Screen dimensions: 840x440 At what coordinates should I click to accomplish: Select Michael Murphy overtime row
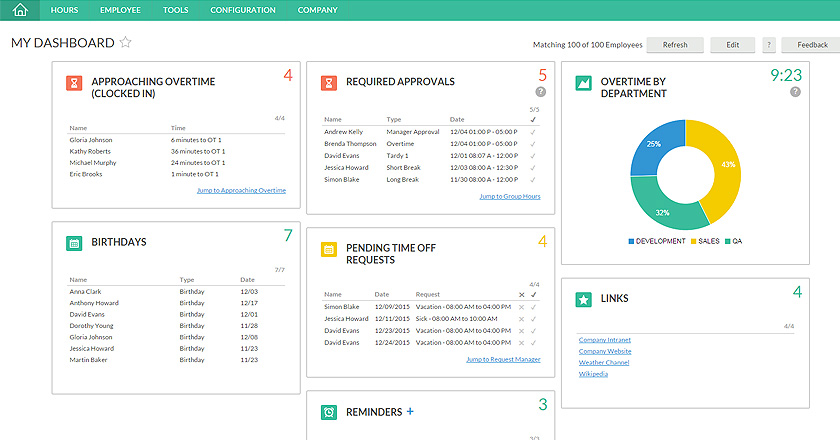click(176, 162)
